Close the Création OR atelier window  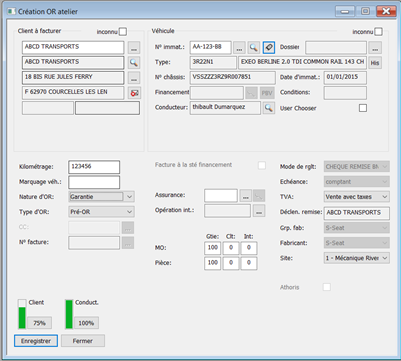[x=386, y=11]
